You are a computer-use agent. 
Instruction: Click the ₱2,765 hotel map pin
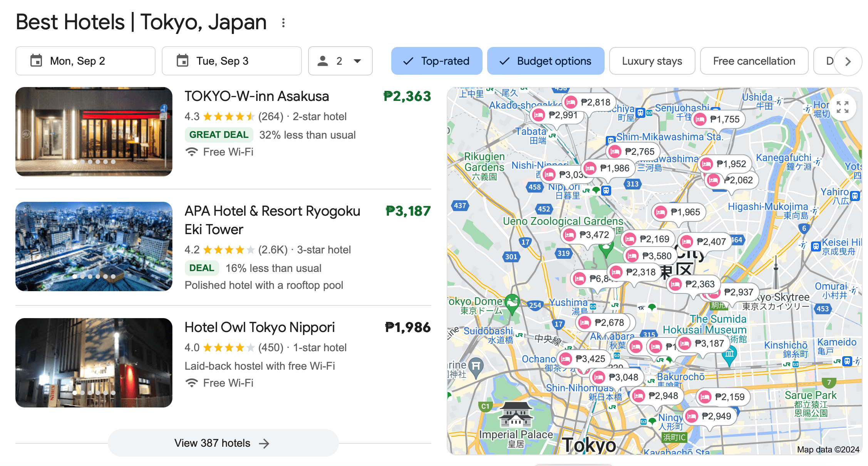coord(633,152)
